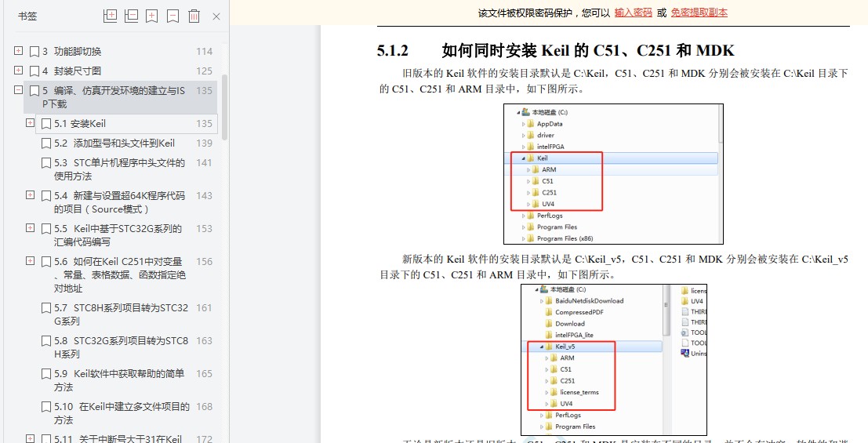This screenshot has height=443, width=868.
Task: Go to bookmark 4 封装尺寸图
Action: 72,71
